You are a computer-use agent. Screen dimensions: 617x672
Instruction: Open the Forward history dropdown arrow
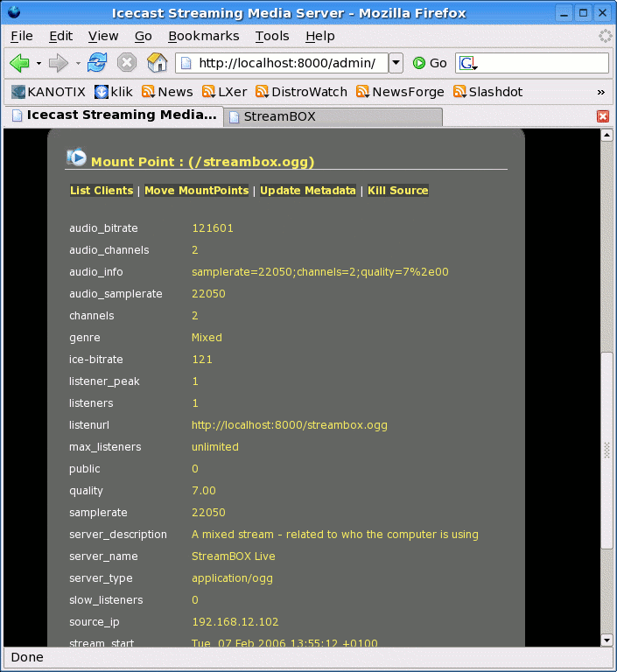[x=78, y=63]
